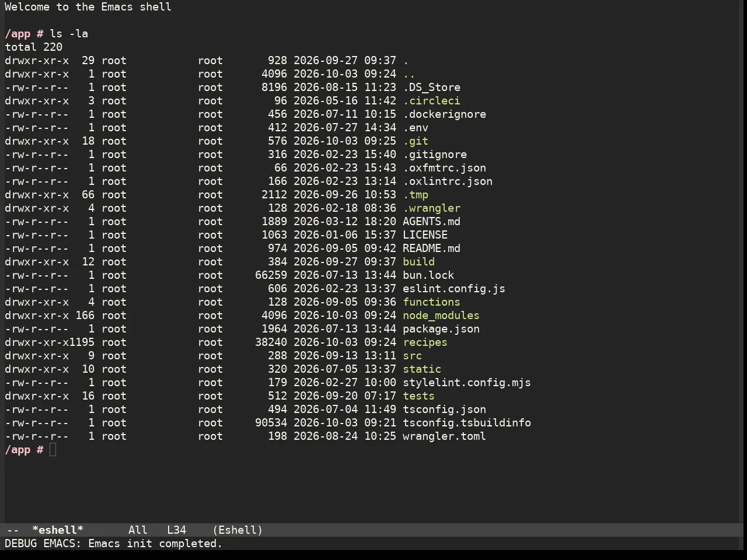The height and width of the screenshot is (560, 747).
Task: Click the .dockerignore file name
Action: coord(444,114)
